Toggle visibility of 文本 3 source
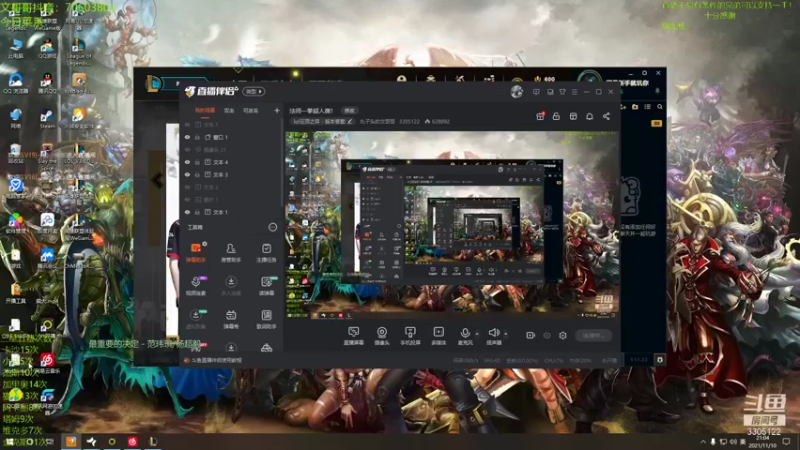The image size is (800, 450). pyautogui.click(x=187, y=174)
